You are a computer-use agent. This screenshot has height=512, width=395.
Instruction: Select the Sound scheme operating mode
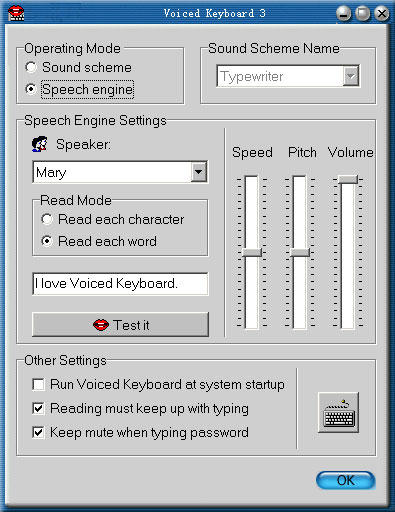click(x=31, y=67)
